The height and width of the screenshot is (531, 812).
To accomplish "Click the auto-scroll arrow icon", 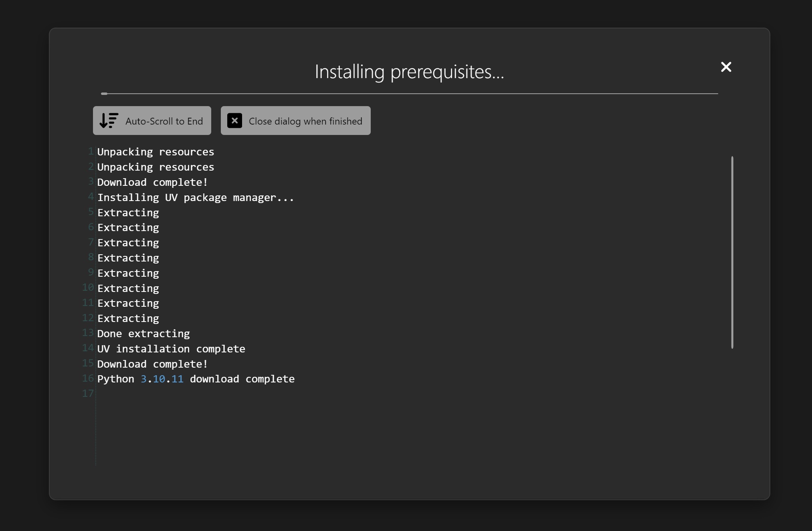I will click(x=109, y=121).
